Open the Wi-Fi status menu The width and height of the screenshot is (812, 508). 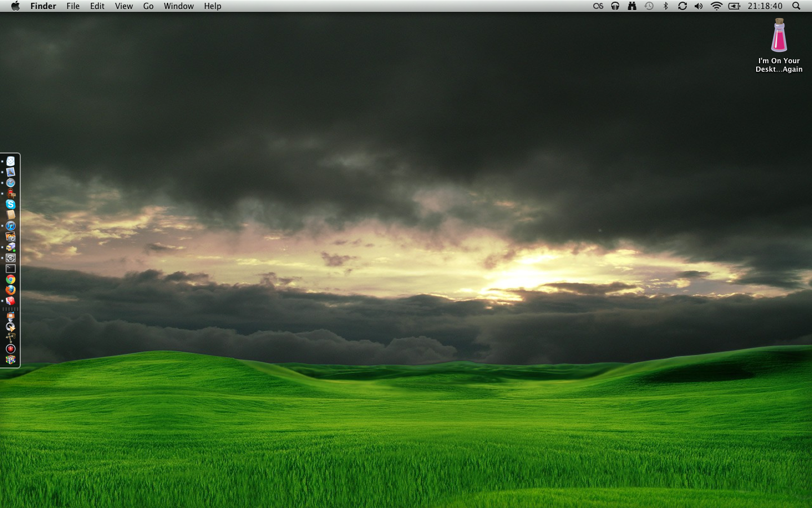coord(716,6)
